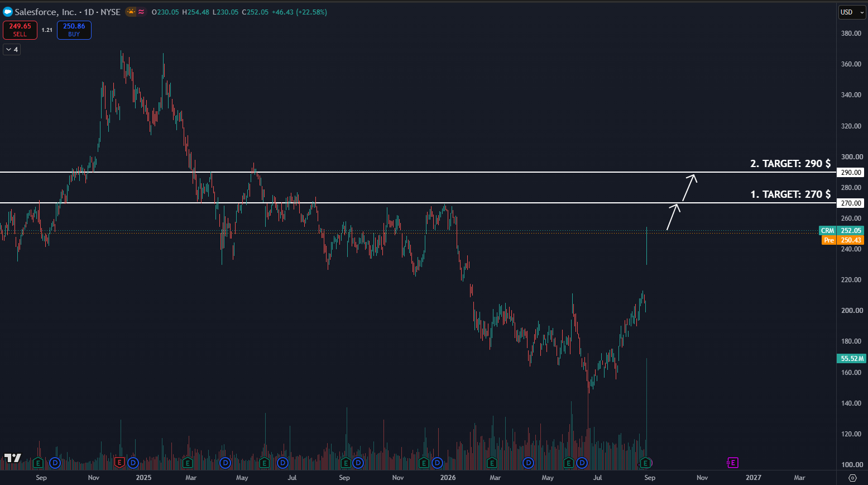Open the dividend marker in April 2025

coord(225,463)
